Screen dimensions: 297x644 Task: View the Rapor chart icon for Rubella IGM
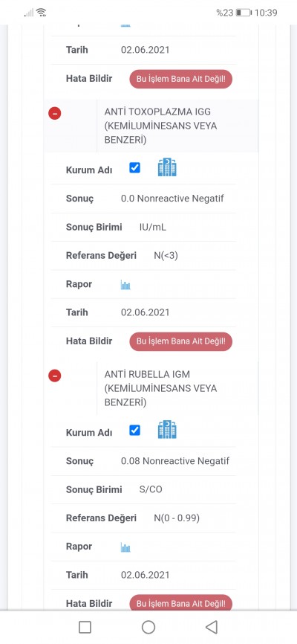pos(125,547)
